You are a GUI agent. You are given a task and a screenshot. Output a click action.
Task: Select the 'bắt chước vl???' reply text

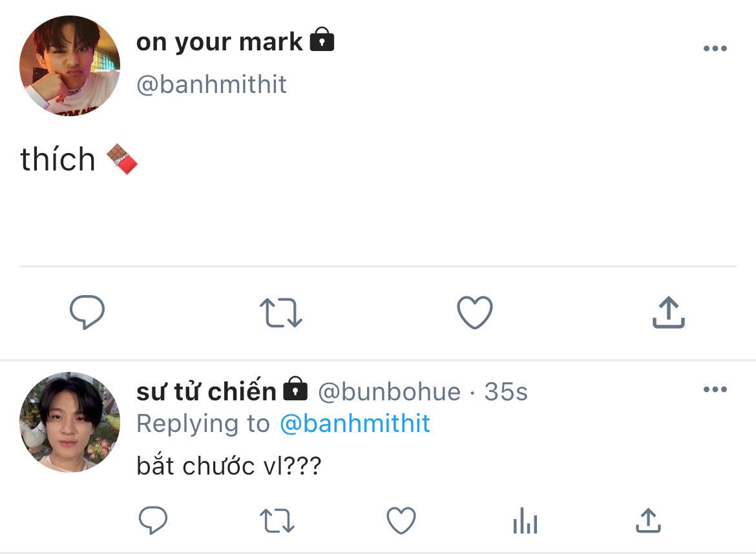229,466
